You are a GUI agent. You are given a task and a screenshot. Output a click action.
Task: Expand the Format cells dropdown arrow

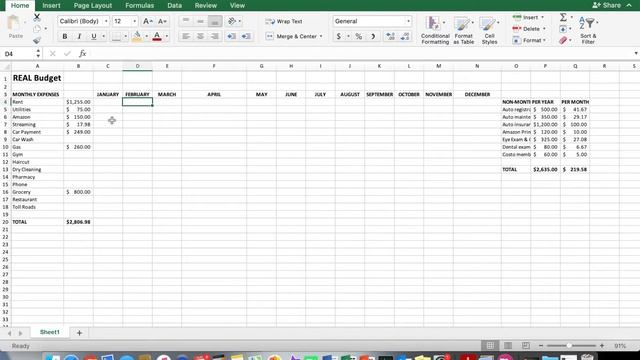click(544, 40)
